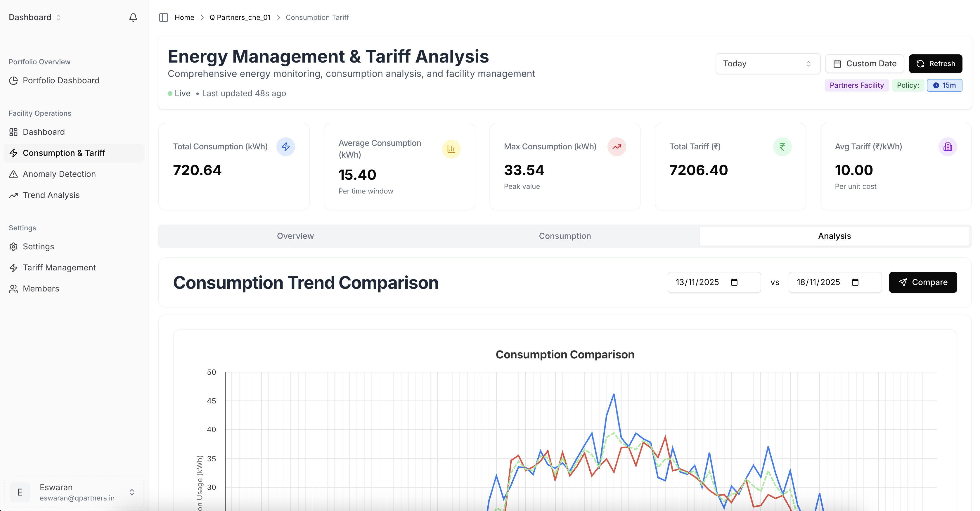Expand the Dashboard workspace switcher
The width and height of the screenshot is (980, 511).
point(35,18)
